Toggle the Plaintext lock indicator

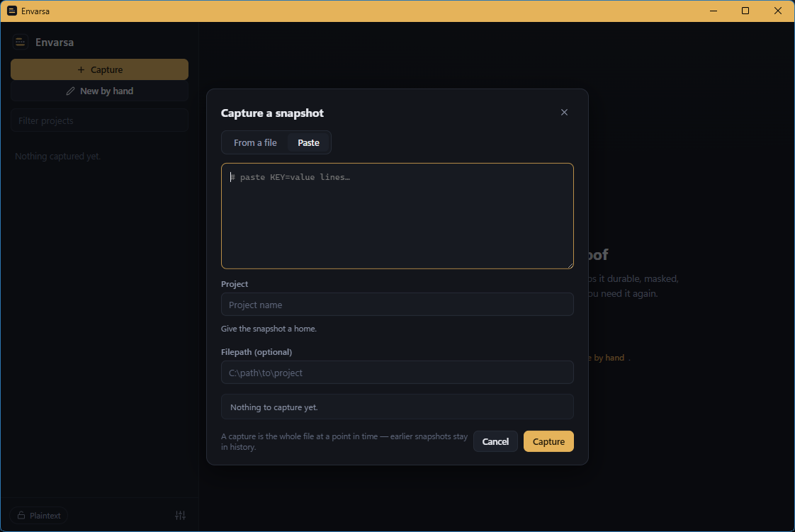[38, 515]
